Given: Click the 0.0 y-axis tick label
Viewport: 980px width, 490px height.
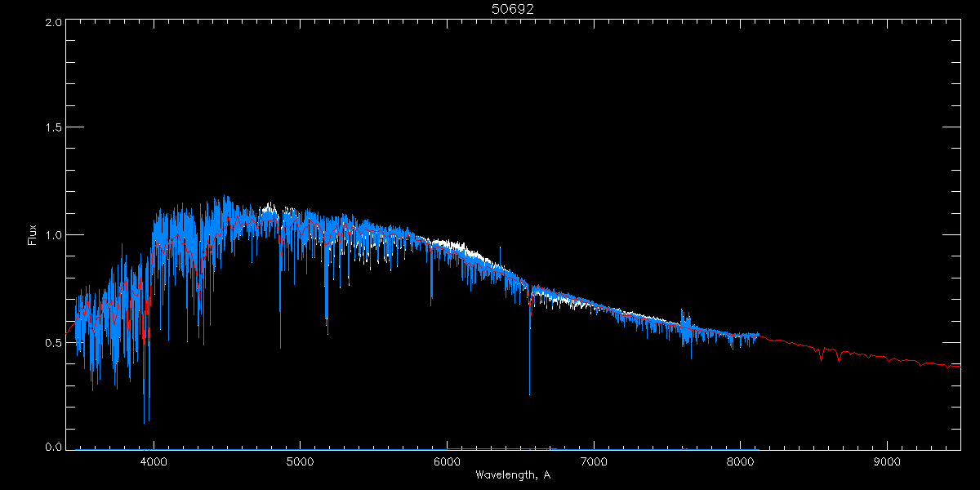Looking at the screenshot, I should pos(53,447).
